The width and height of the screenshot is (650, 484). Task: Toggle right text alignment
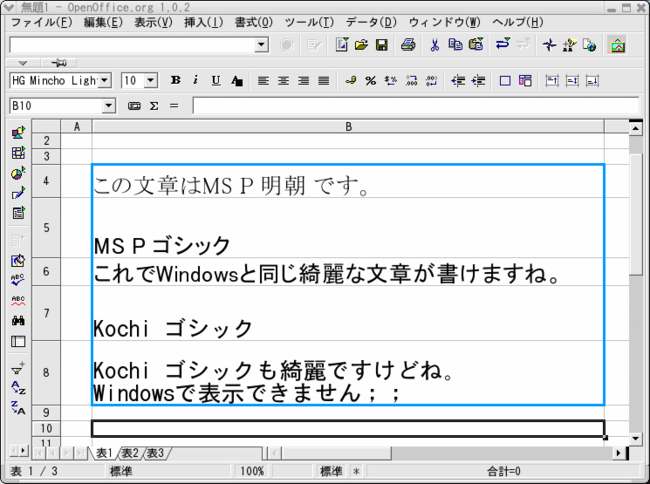coord(303,81)
